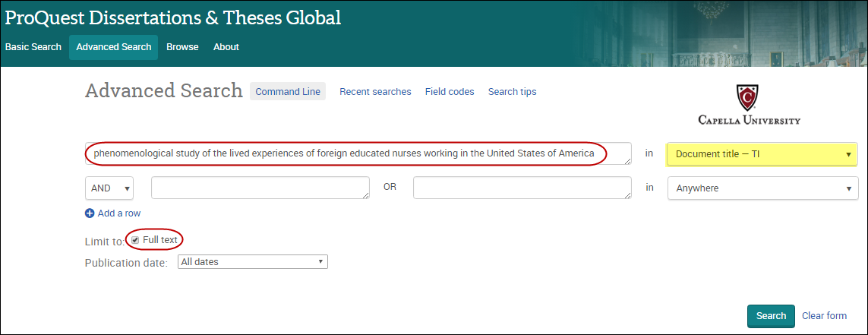
Task: Click the Limit to: label
Action: click(105, 241)
